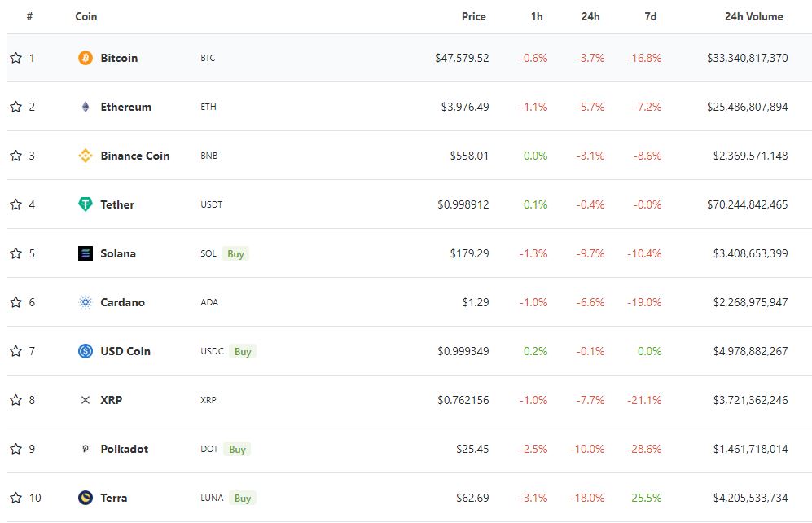
Task: Open the Polkadot coin name link
Action: [125, 449]
